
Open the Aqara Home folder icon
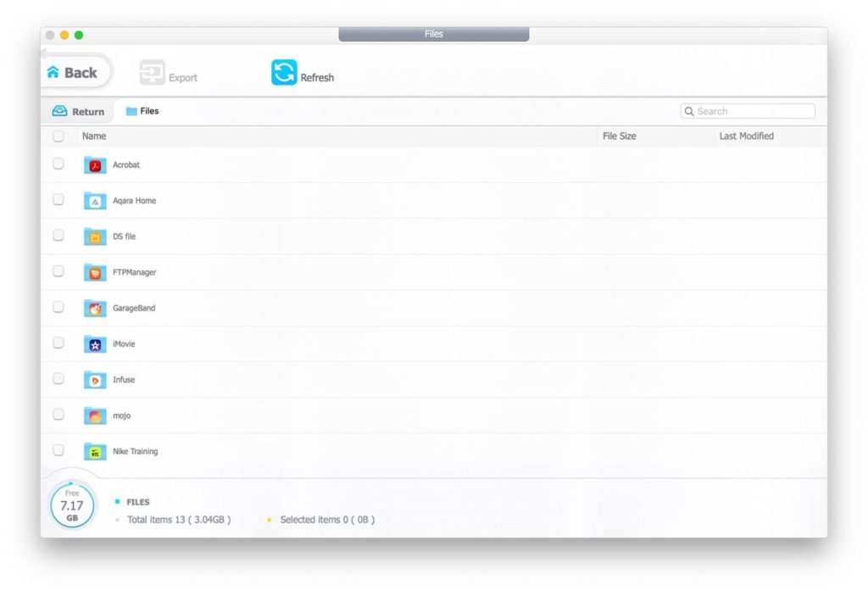pyautogui.click(x=95, y=201)
